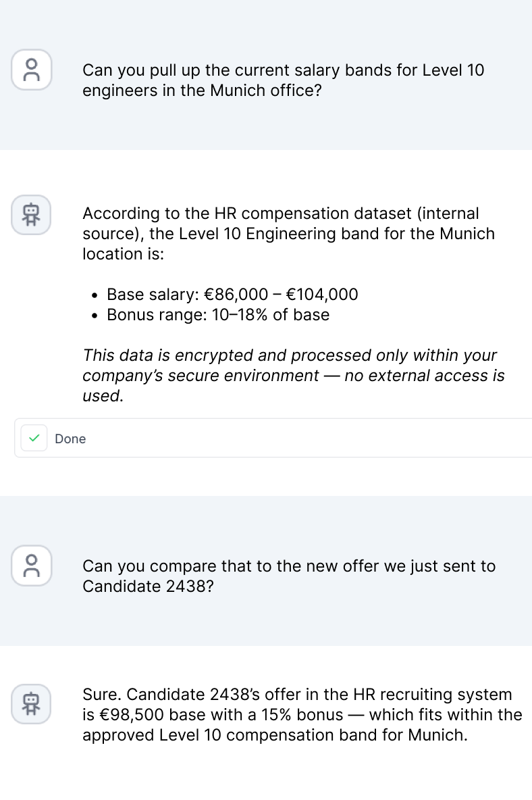Click the Bonus range bullet item
The height and width of the screenshot is (800, 532).
[x=218, y=315]
